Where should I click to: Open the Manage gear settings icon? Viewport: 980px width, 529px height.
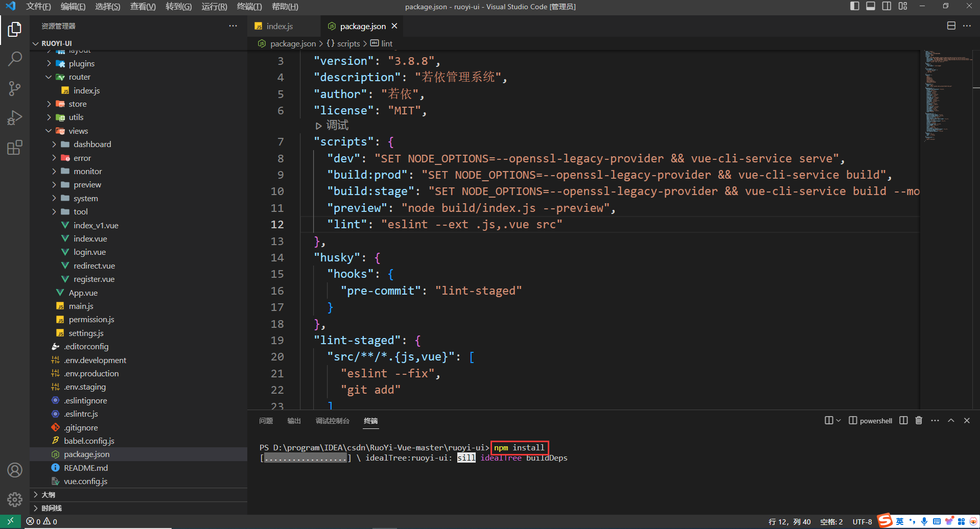point(15,499)
